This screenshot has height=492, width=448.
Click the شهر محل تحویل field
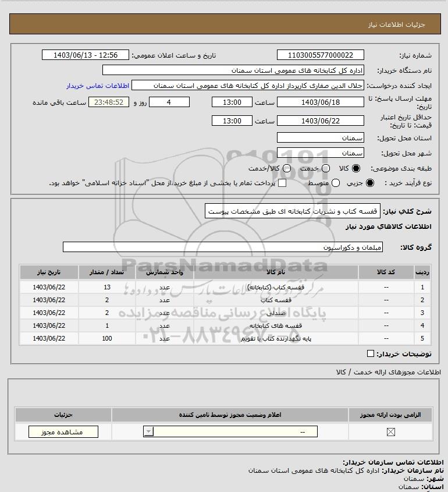(321, 153)
